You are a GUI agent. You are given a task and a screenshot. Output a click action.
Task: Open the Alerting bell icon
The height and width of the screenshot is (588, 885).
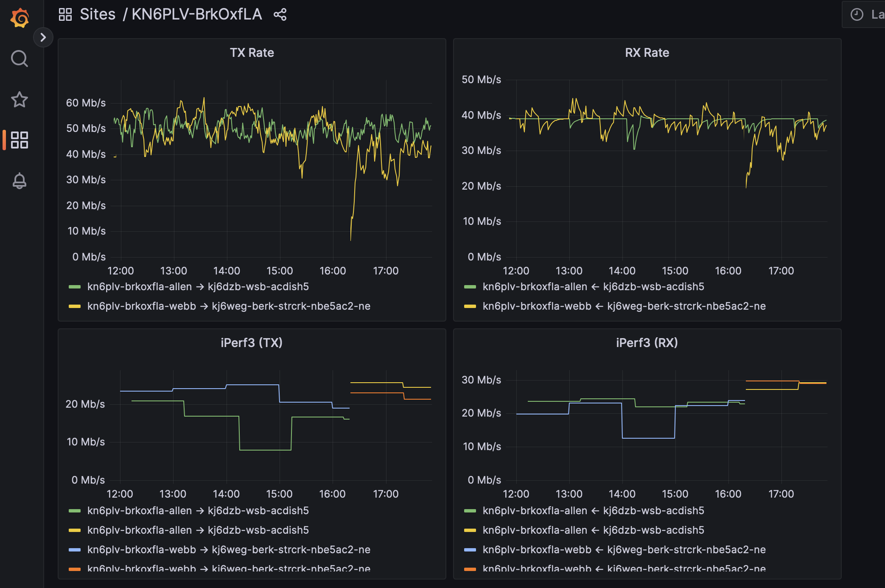pyautogui.click(x=20, y=181)
